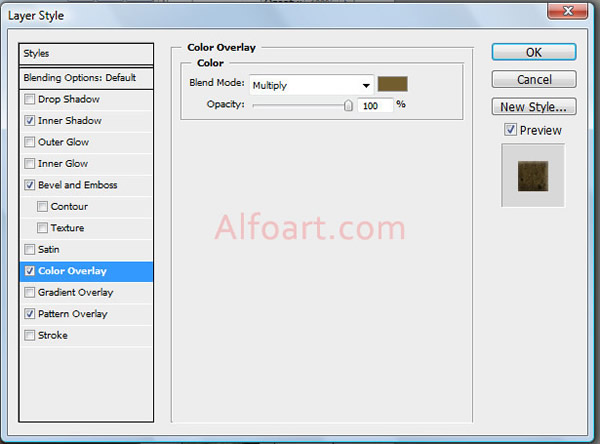Screen dimensions: 600x444
Task: Click the Cancel button
Action: tap(534, 79)
